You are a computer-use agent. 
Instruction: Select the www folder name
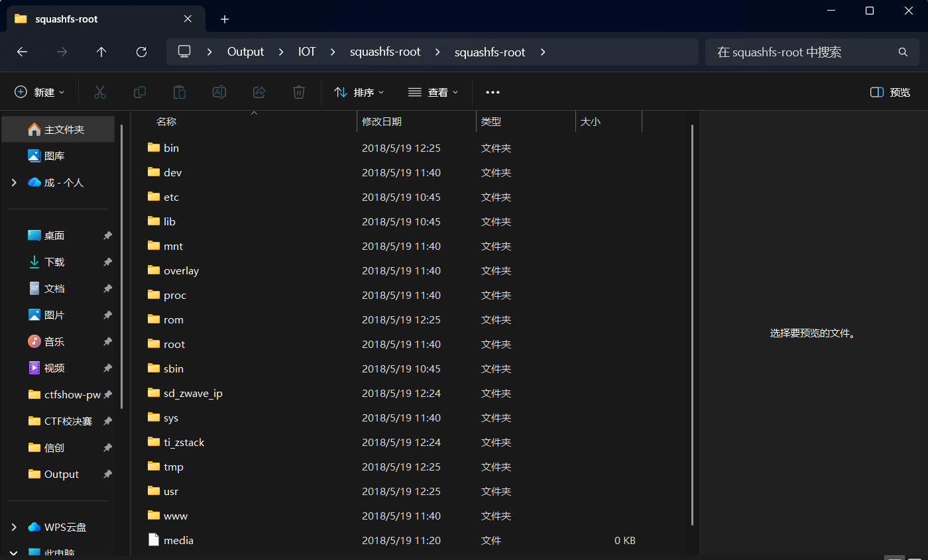tap(176, 516)
